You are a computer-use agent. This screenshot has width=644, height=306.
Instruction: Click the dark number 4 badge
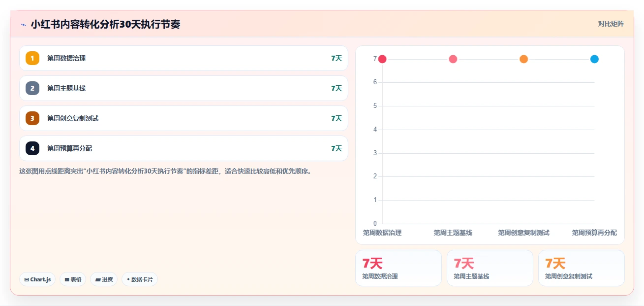(x=32, y=148)
